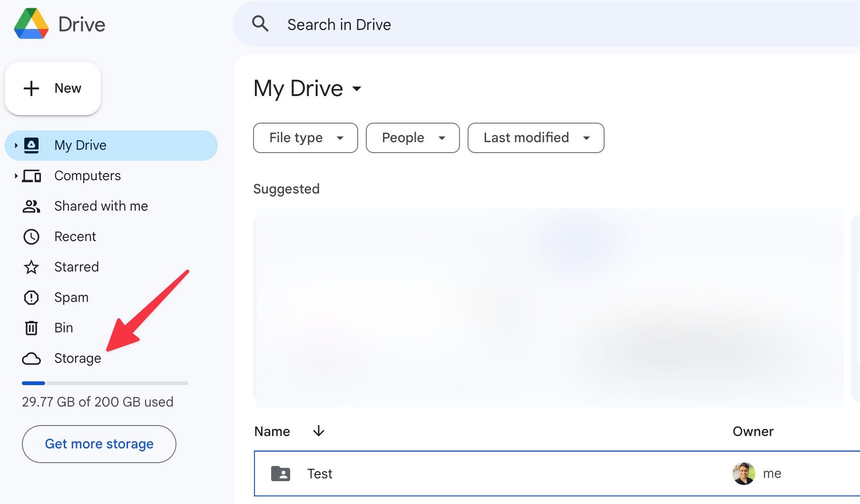Click Get more storage
This screenshot has width=860, height=504.
click(98, 444)
